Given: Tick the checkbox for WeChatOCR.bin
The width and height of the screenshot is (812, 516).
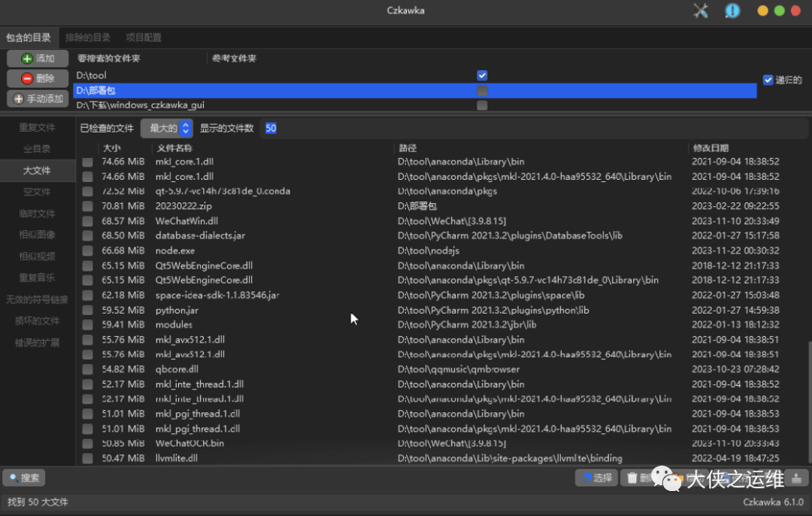Looking at the screenshot, I should point(87,444).
